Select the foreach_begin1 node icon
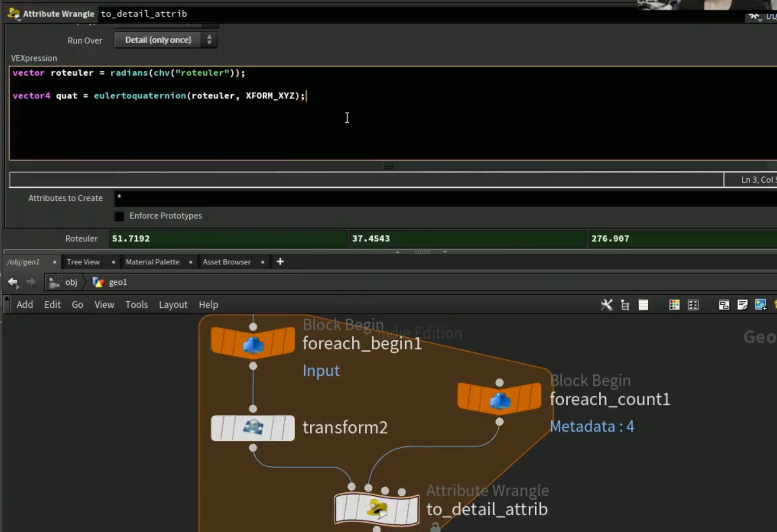 tap(253, 343)
